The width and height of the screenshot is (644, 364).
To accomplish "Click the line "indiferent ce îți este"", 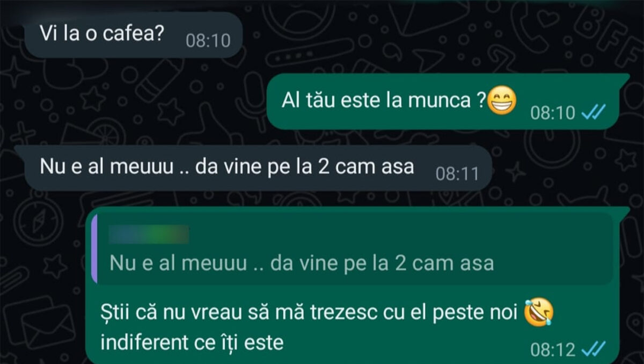I will click(192, 342).
